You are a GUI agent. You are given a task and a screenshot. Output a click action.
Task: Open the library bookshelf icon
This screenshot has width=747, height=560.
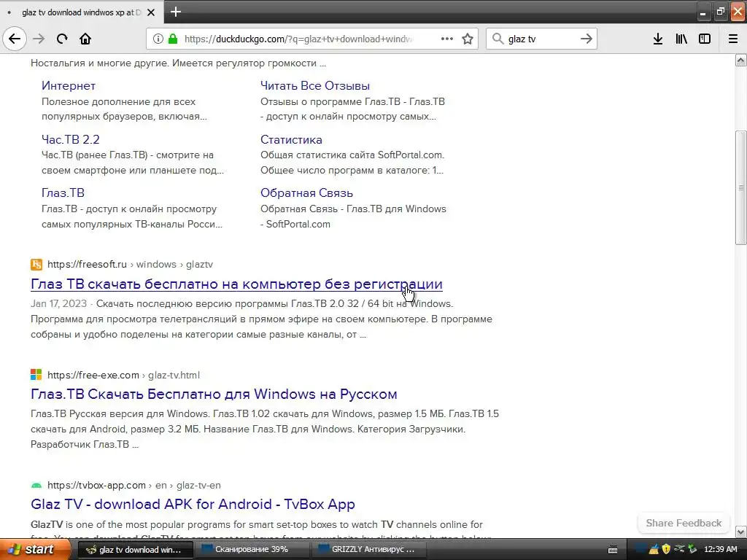pos(681,39)
